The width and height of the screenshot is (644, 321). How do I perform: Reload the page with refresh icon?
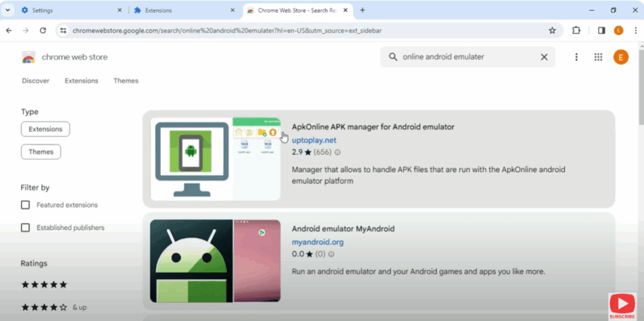[x=43, y=30]
